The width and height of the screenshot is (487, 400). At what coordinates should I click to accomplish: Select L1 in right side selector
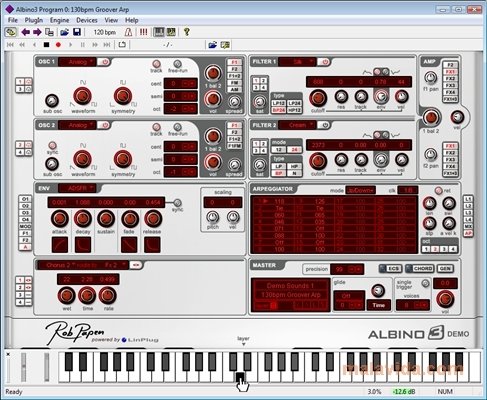[x=468, y=199]
